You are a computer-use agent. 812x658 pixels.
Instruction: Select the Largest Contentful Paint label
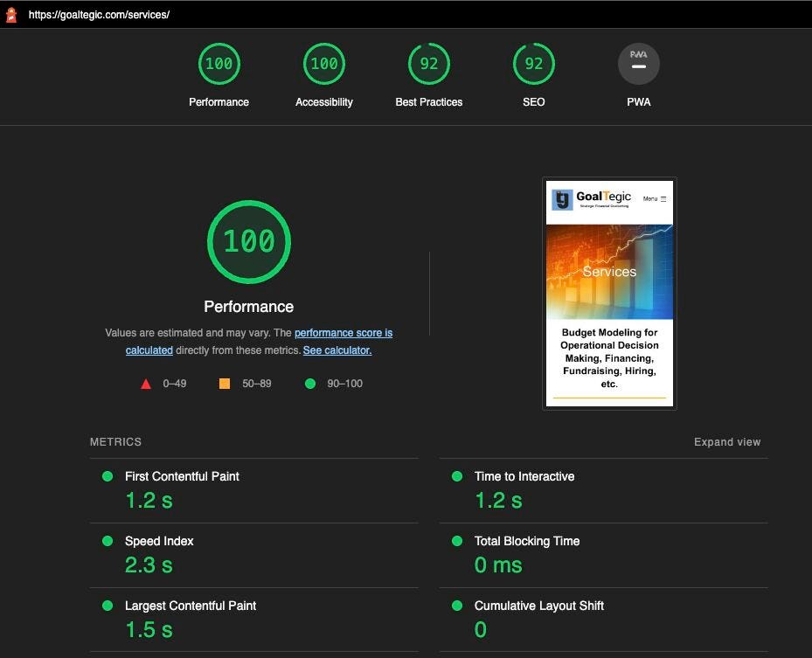(191, 606)
